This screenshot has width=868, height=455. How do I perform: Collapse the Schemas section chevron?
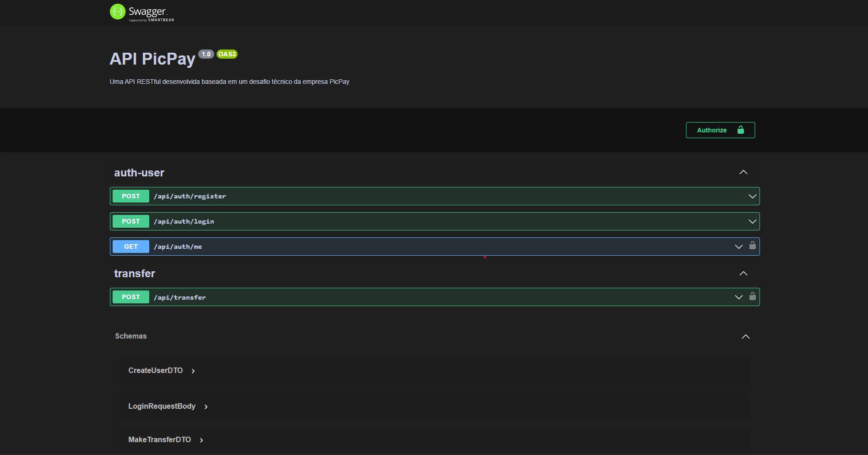[746, 337]
